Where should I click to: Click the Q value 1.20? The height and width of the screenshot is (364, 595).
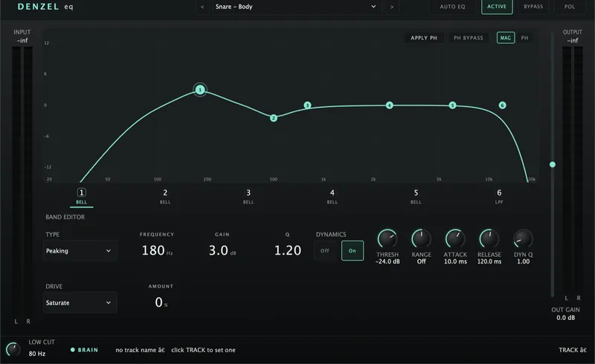[x=288, y=250]
